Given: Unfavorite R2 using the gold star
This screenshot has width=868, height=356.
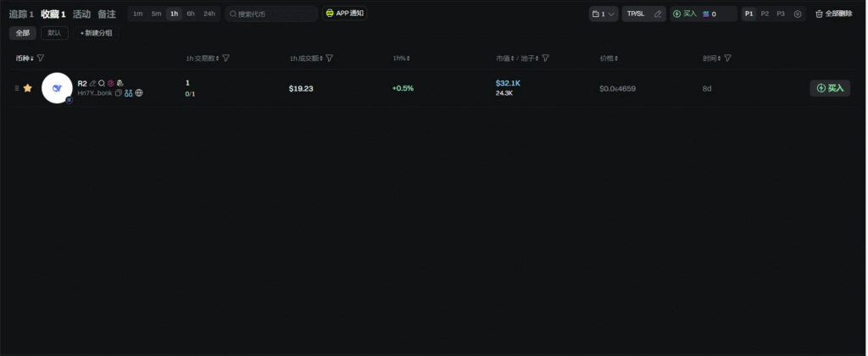Looking at the screenshot, I should tap(27, 88).
